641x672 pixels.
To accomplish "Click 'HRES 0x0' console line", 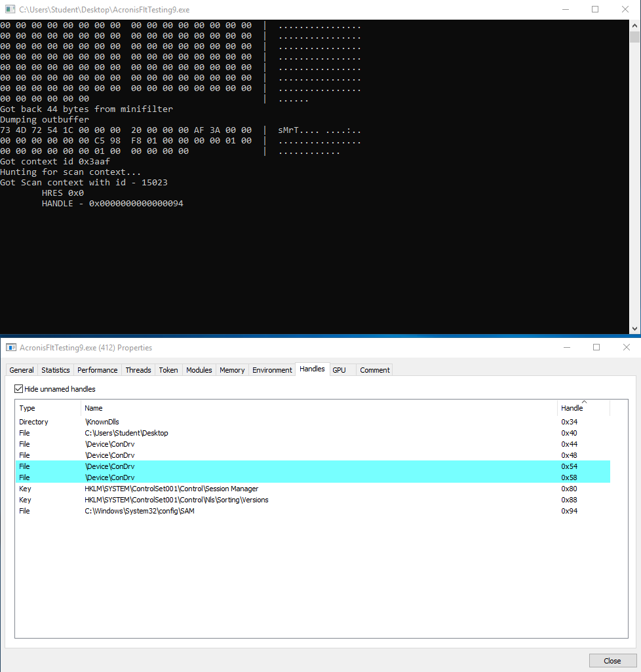I will 63,193.
